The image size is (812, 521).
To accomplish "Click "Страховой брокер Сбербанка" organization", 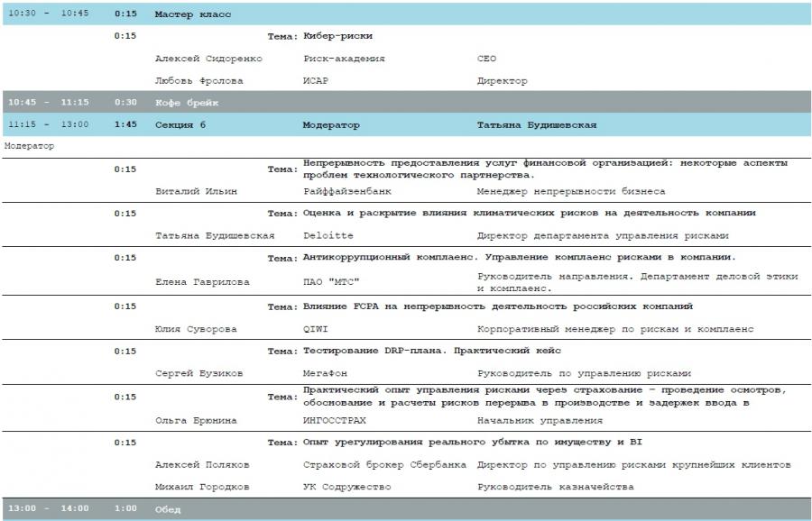I will click(x=384, y=464).
